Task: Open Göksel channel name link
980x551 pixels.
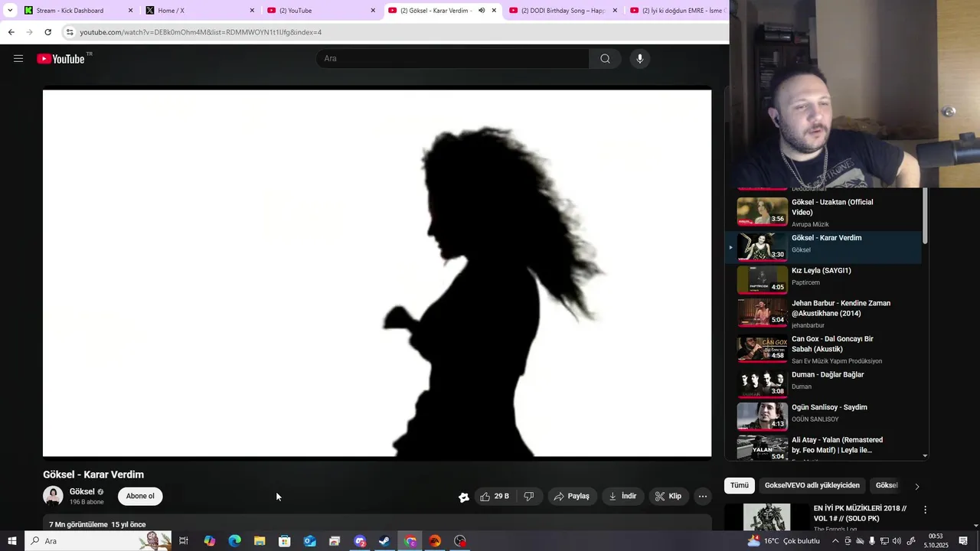Action: (82, 491)
